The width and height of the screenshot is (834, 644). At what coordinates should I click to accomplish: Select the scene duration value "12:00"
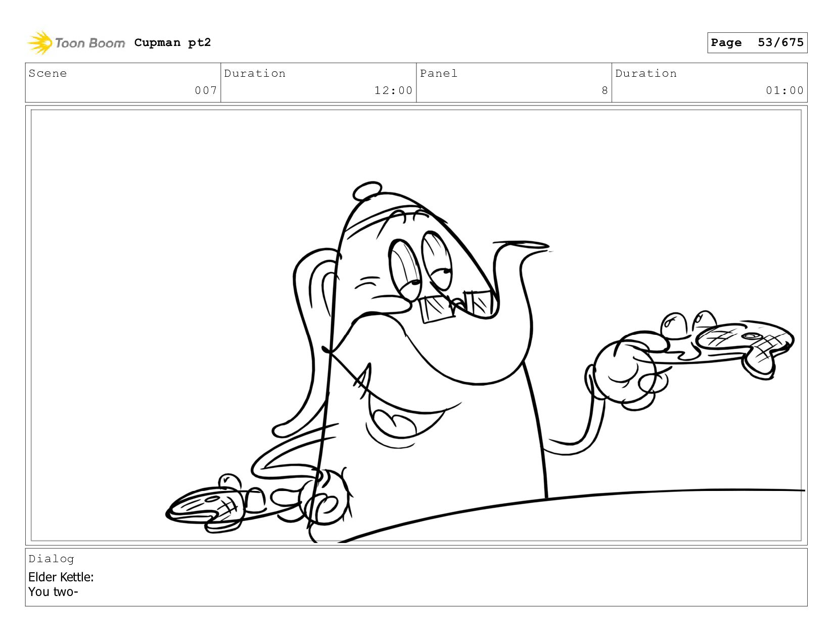click(x=393, y=90)
